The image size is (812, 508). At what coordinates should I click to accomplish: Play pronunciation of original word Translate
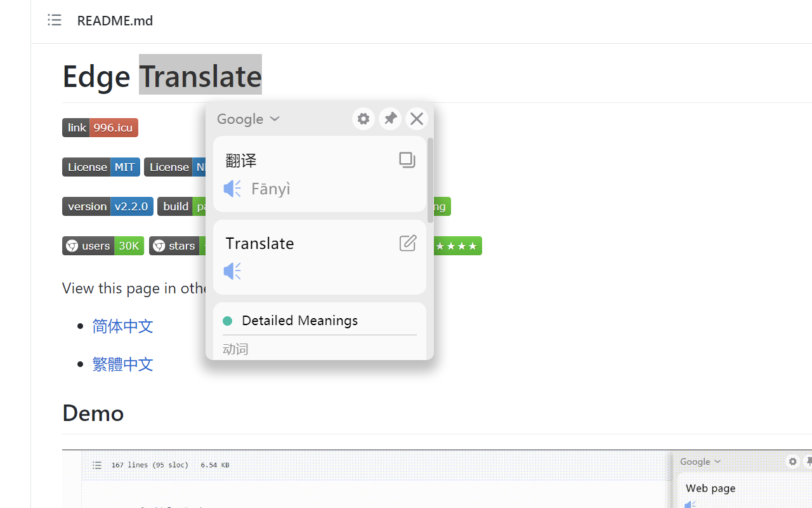pos(232,271)
